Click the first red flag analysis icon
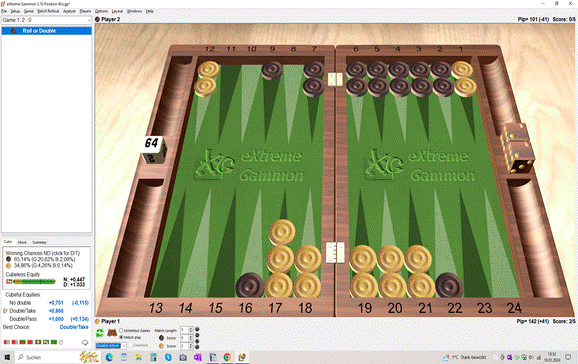The image size is (578, 364). coord(7,342)
